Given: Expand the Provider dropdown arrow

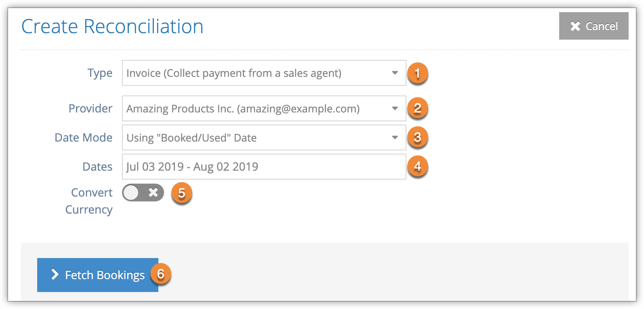Looking at the screenshot, I should tap(395, 108).
